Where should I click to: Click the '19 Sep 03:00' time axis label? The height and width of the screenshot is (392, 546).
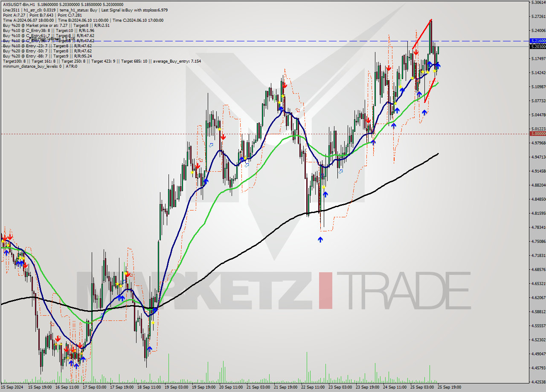click(177, 387)
